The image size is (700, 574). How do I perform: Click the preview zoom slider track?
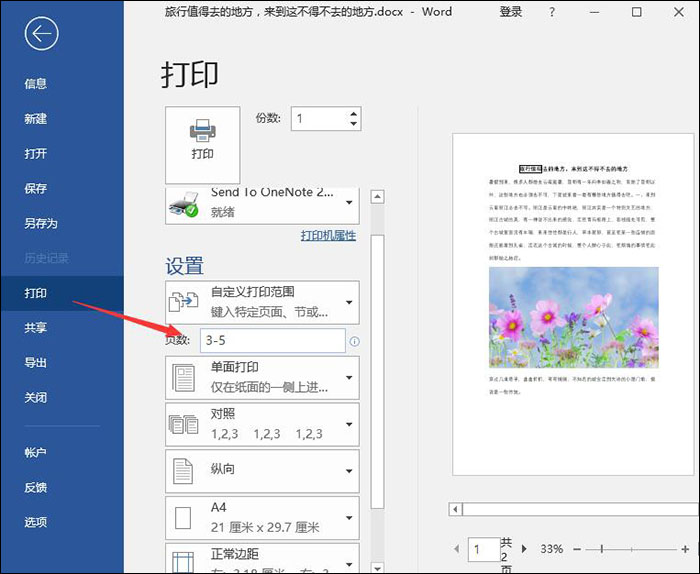coord(631,549)
